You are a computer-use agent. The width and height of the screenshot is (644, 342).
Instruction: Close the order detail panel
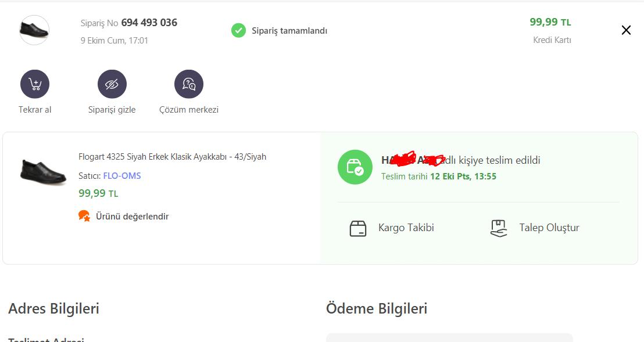click(x=626, y=30)
